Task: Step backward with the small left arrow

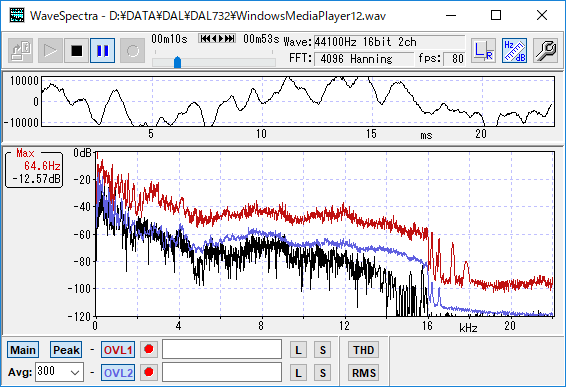Action: pyautogui.click(x=213, y=38)
